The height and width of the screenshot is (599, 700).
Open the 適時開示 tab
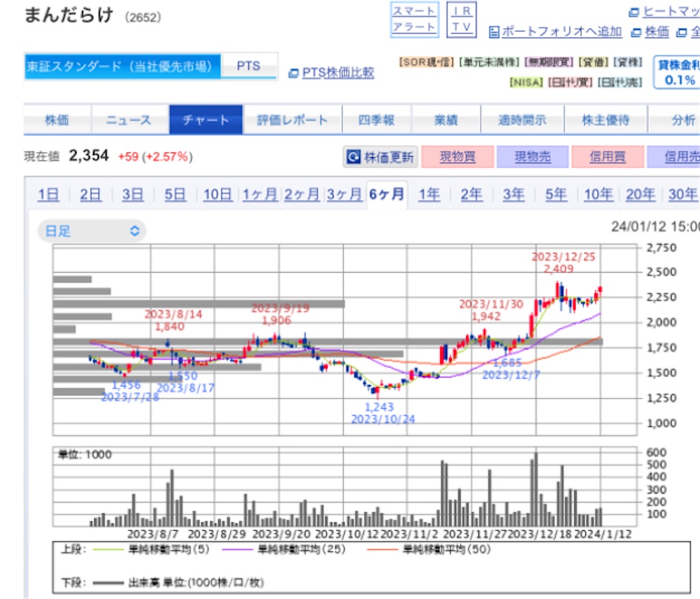pos(522,120)
